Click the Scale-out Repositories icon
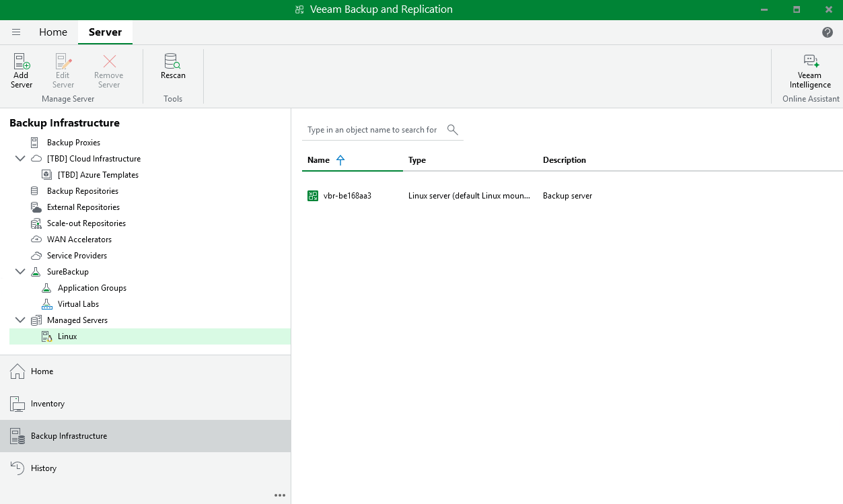 36,223
